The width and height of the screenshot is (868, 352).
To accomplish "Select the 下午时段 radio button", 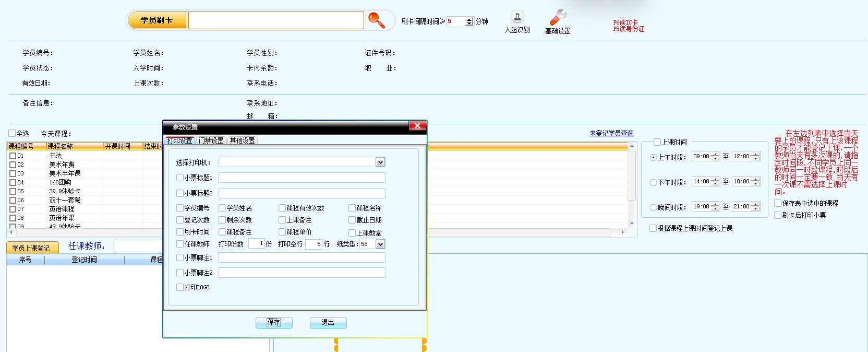I will coord(653,182).
